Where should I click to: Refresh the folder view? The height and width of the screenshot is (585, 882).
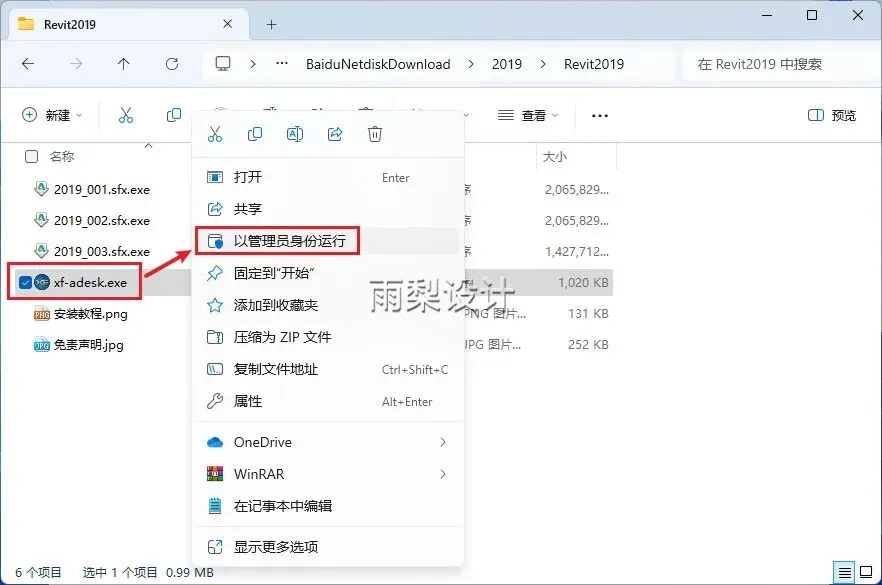172,64
